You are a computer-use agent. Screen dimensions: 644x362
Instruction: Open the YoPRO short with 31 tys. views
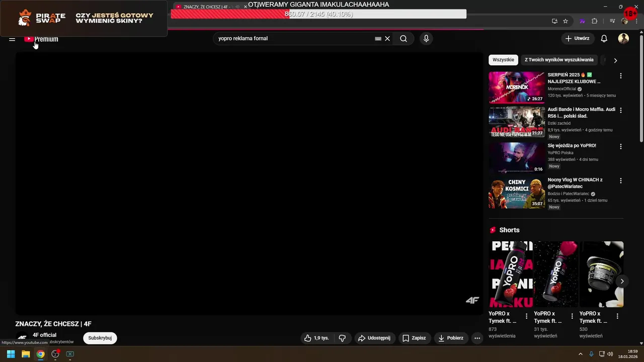point(556,274)
